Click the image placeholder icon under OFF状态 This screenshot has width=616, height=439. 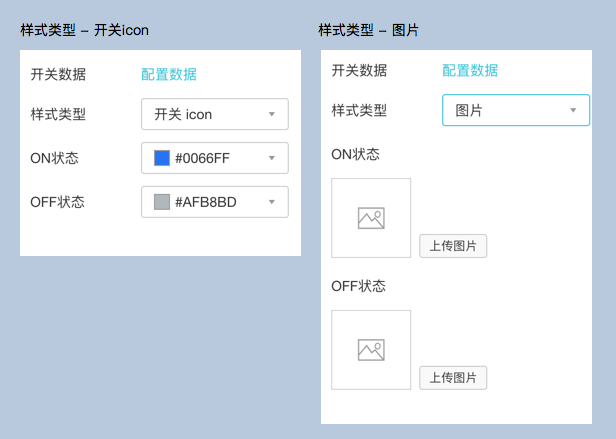coord(371,350)
